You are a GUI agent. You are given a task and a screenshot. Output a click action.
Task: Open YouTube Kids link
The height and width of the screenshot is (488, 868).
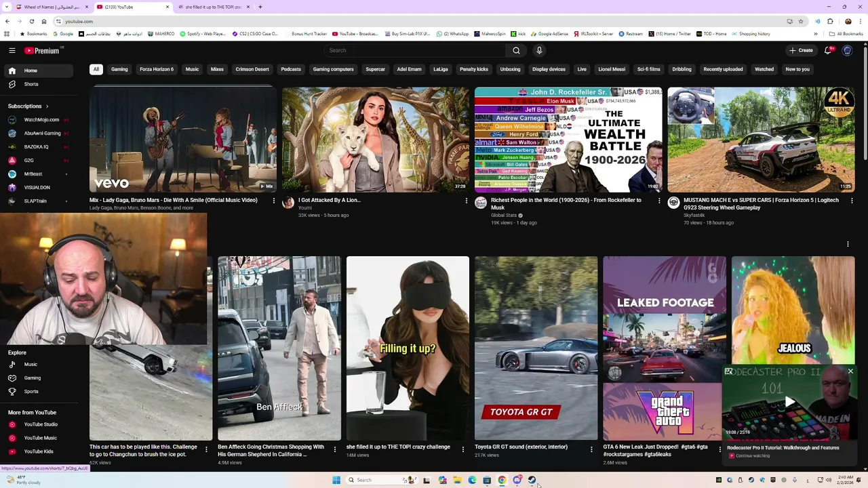(x=39, y=451)
